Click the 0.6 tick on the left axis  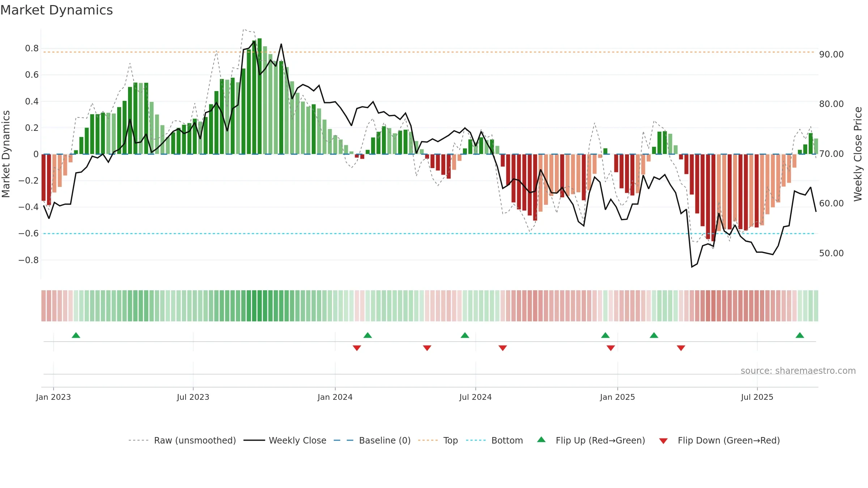32,75
